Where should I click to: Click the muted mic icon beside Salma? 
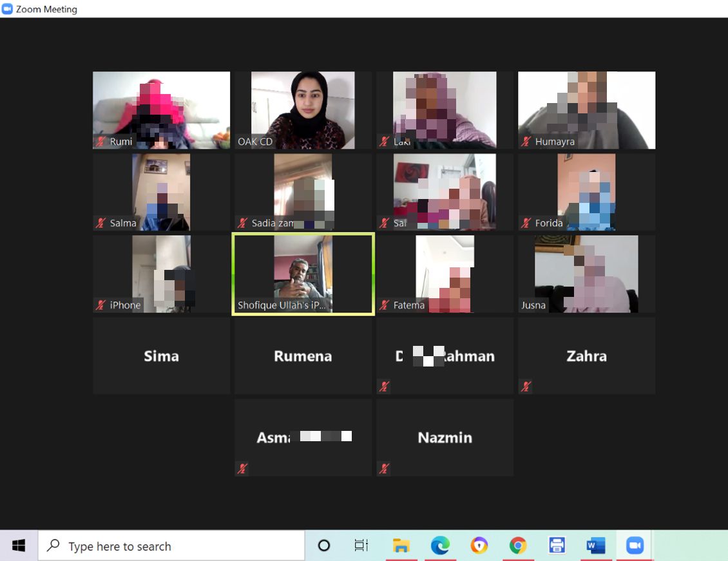101,223
